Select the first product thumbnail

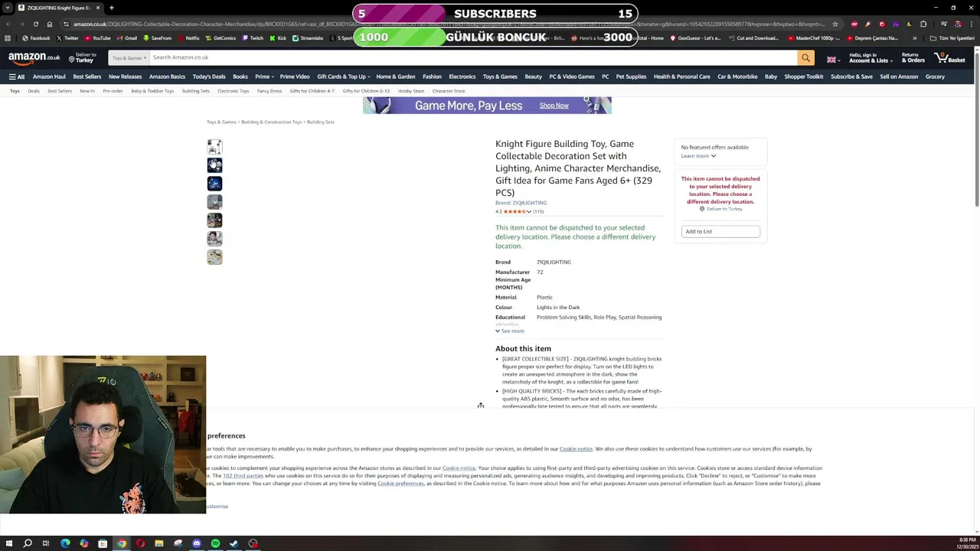(x=214, y=146)
